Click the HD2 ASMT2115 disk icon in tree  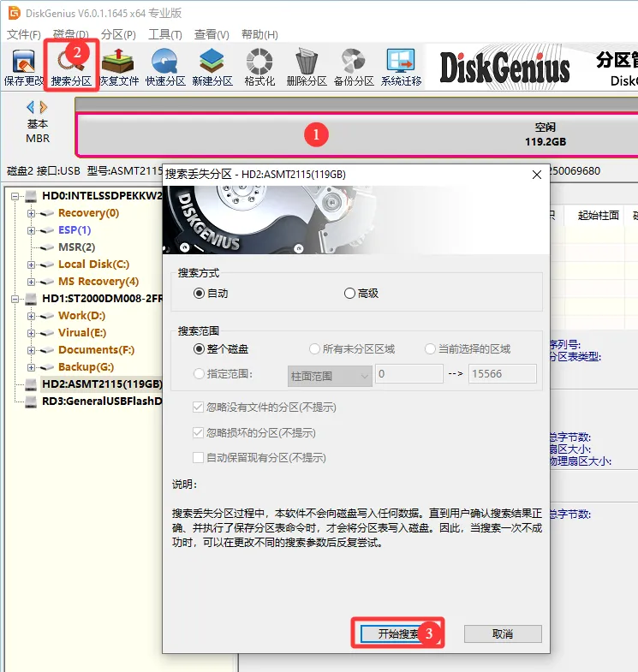click(x=31, y=384)
